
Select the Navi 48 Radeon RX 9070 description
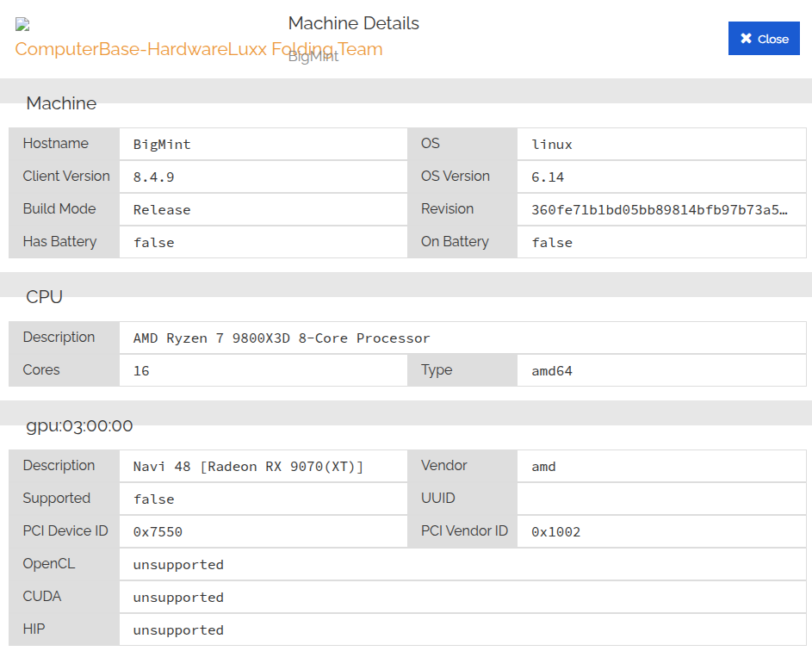click(x=248, y=467)
